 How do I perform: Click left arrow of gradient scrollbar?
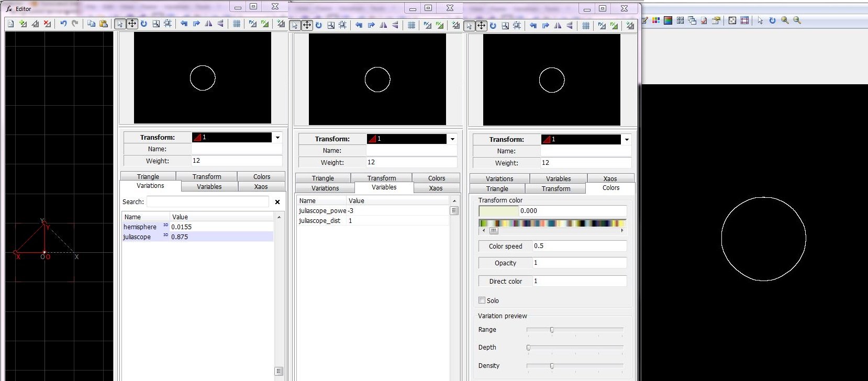tap(483, 230)
